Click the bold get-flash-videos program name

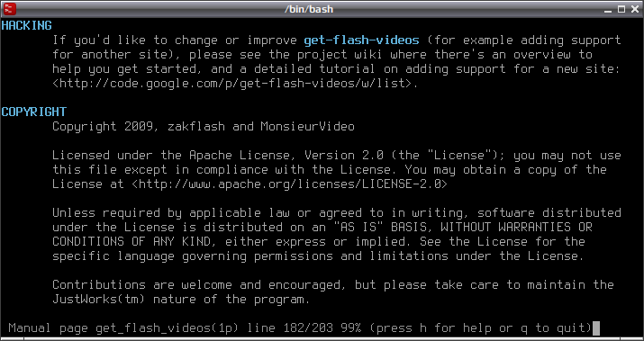361,40
